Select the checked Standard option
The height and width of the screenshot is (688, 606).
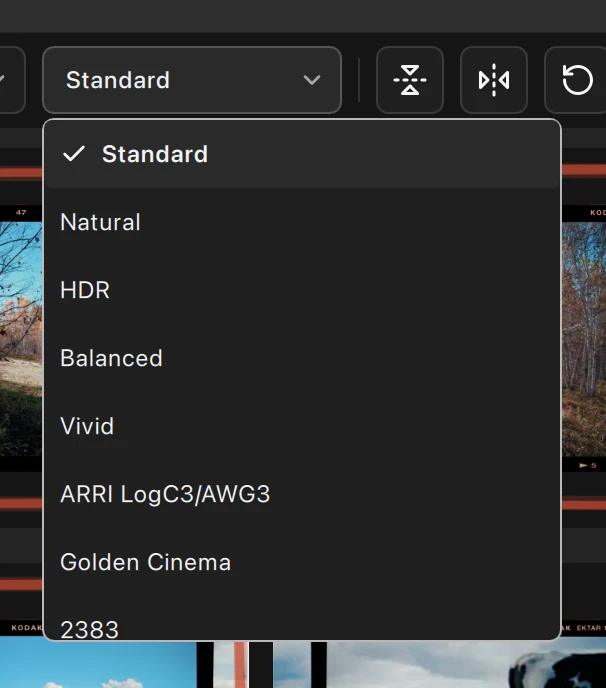302,154
